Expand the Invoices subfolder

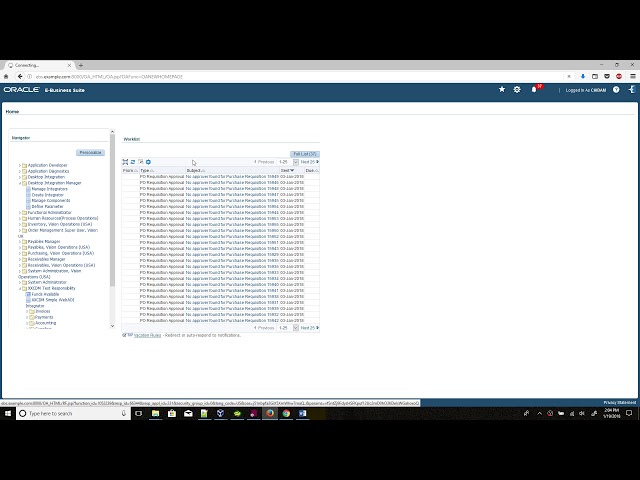pyautogui.click(x=27, y=311)
